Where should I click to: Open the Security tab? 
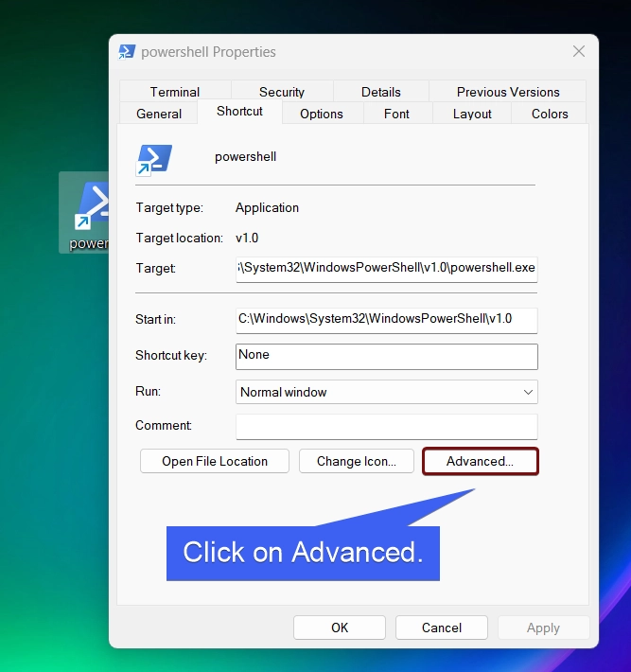(x=282, y=92)
